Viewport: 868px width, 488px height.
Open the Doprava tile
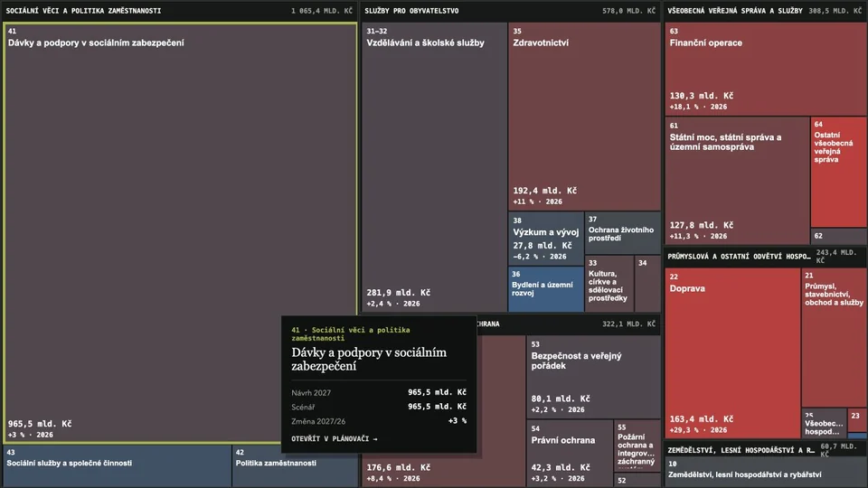point(732,353)
